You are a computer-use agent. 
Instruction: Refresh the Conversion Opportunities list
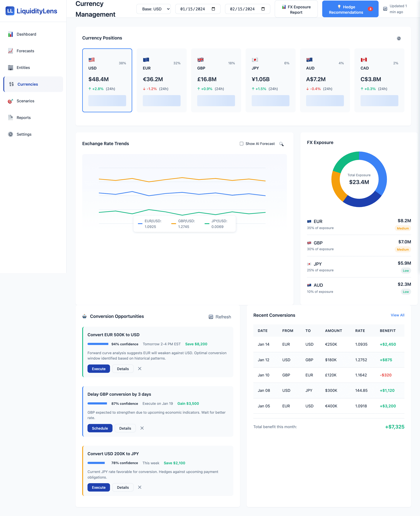(x=220, y=317)
